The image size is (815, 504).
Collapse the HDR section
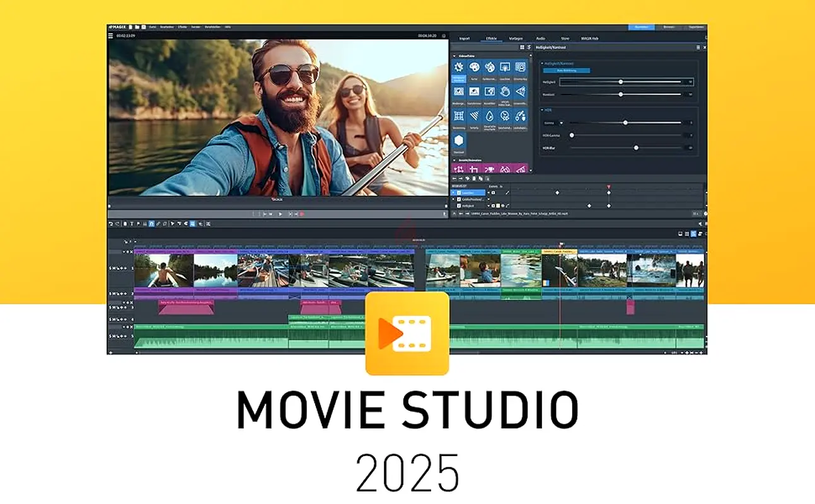point(541,110)
